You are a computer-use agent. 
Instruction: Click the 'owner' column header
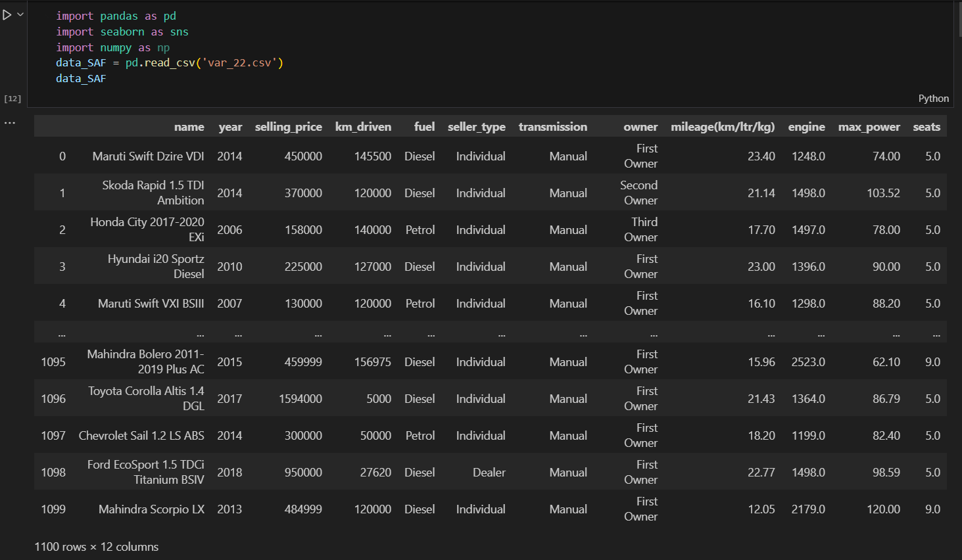640,127
